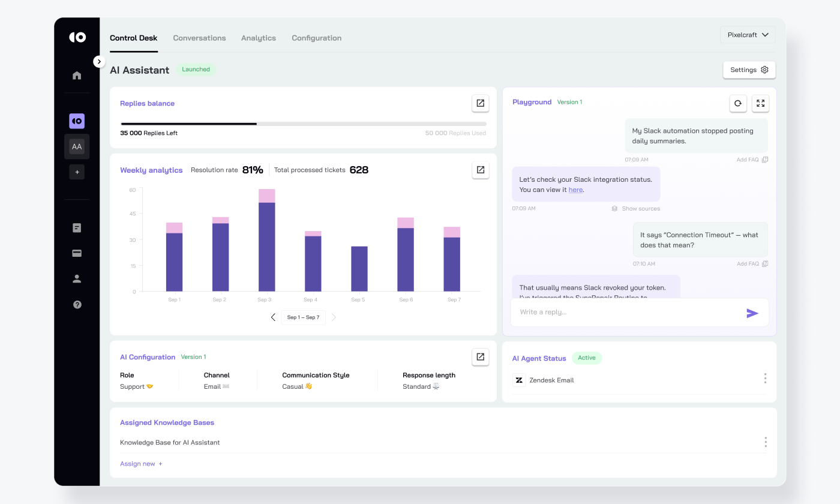840x504 pixels.
Task: Click the home icon in sidebar
Action: (x=77, y=76)
